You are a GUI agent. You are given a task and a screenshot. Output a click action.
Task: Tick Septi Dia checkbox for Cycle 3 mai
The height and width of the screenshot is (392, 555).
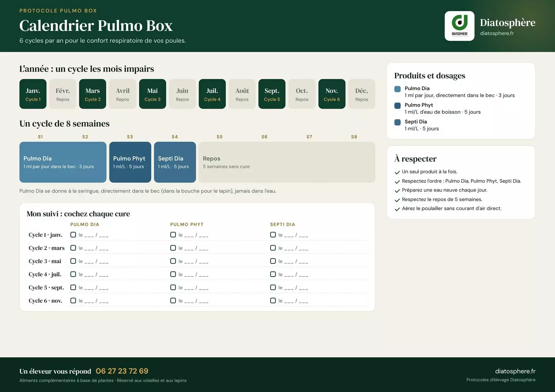click(273, 261)
